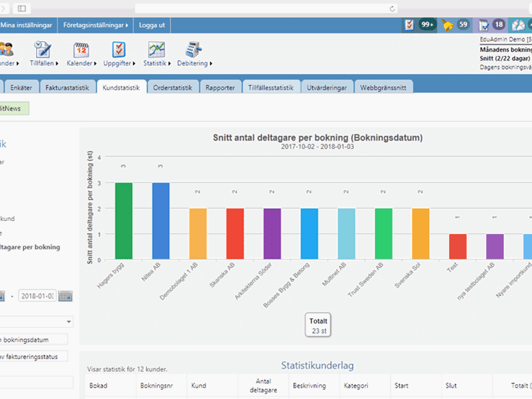Click 'Visar statistik för 12 kunder.' text
The image size is (532, 399).
pyautogui.click(x=127, y=369)
